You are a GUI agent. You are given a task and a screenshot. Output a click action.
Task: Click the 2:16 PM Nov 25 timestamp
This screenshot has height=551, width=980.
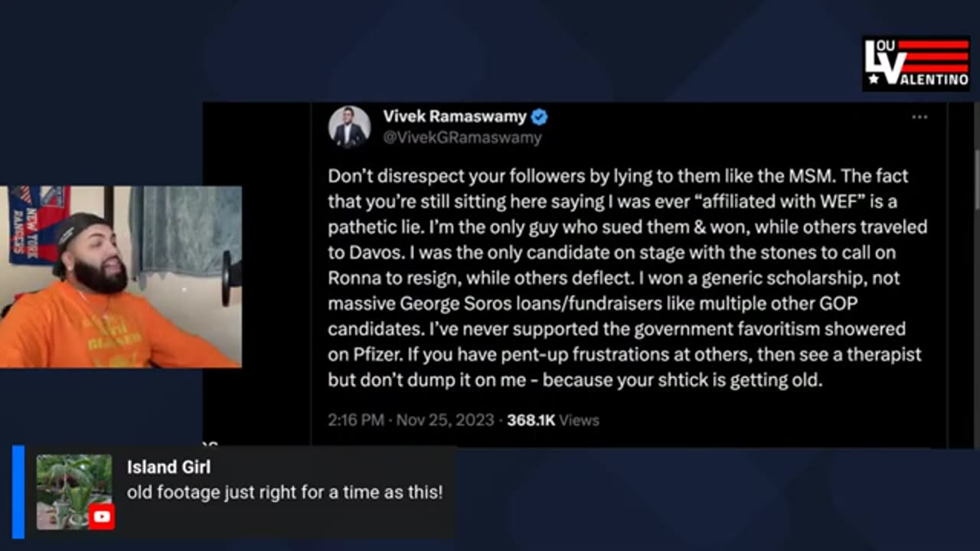click(411, 420)
